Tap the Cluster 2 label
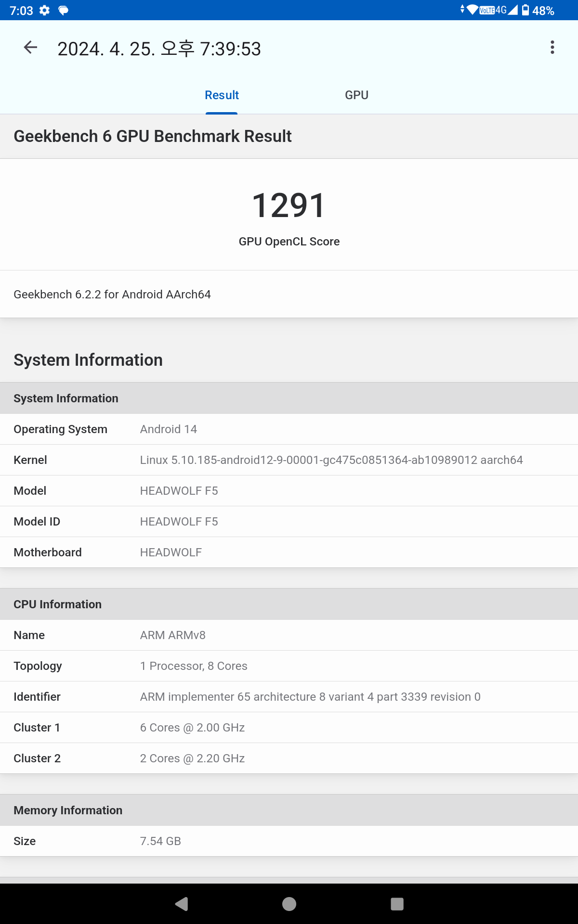This screenshot has width=578, height=924. [x=37, y=758]
